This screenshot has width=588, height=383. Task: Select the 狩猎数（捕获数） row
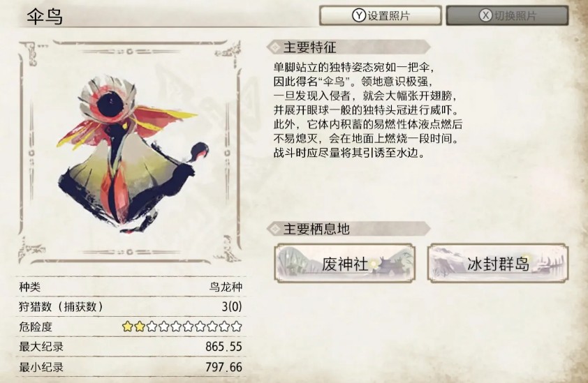coord(131,306)
